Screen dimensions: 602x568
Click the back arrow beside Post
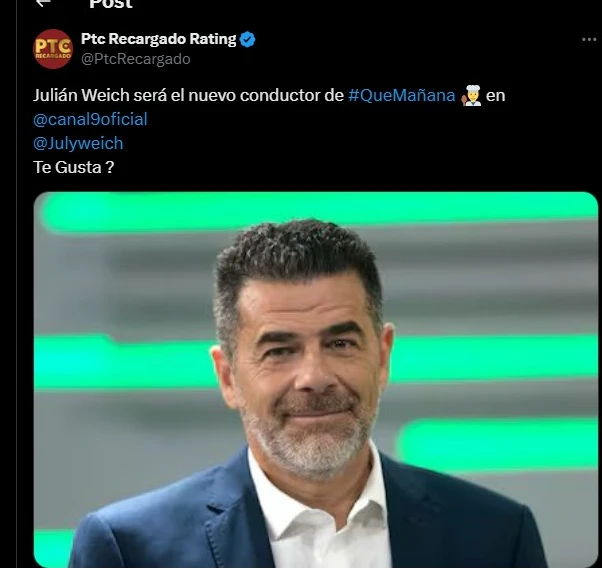point(42,4)
